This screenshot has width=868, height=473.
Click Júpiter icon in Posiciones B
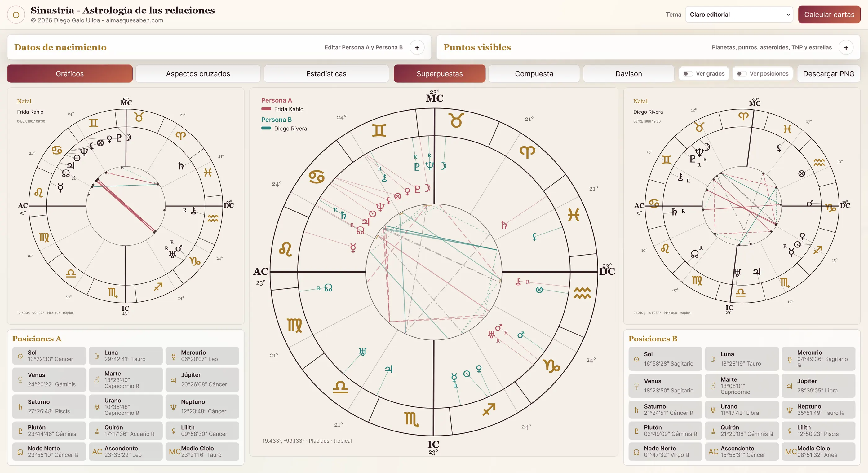pyautogui.click(x=790, y=386)
